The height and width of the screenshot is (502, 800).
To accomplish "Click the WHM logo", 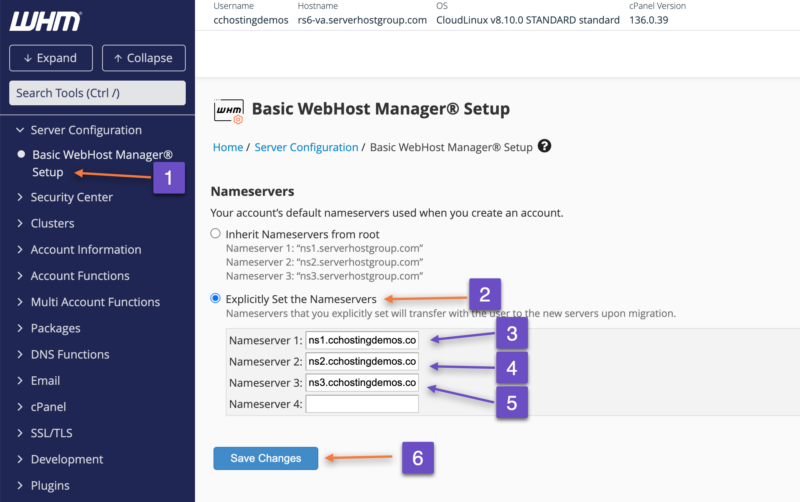I will coord(45,21).
